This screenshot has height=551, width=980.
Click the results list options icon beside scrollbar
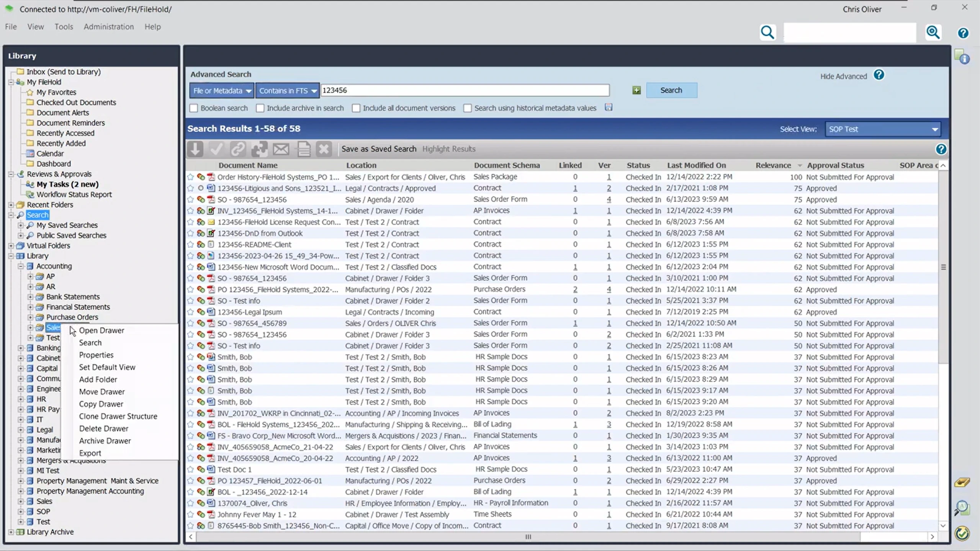pos(943,267)
